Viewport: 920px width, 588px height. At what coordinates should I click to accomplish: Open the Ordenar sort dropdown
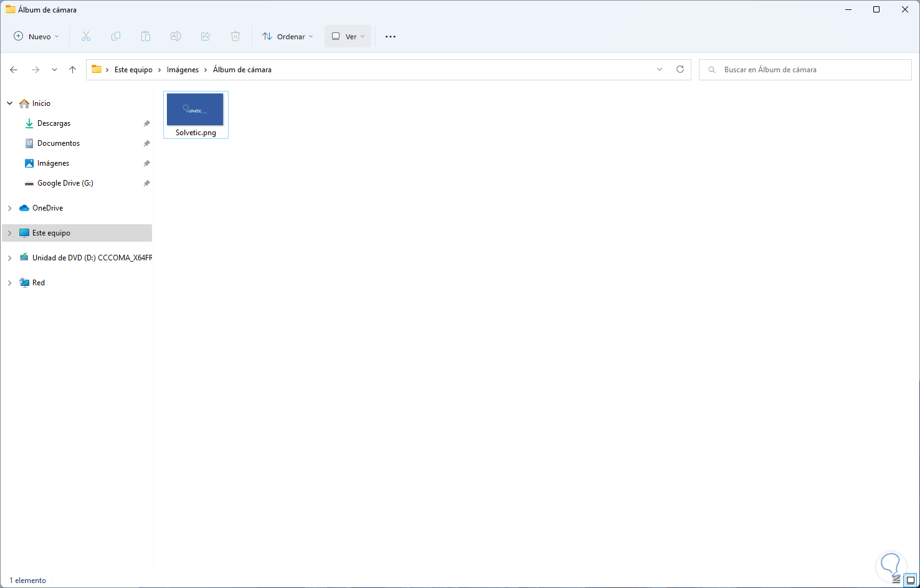pyautogui.click(x=288, y=37)
